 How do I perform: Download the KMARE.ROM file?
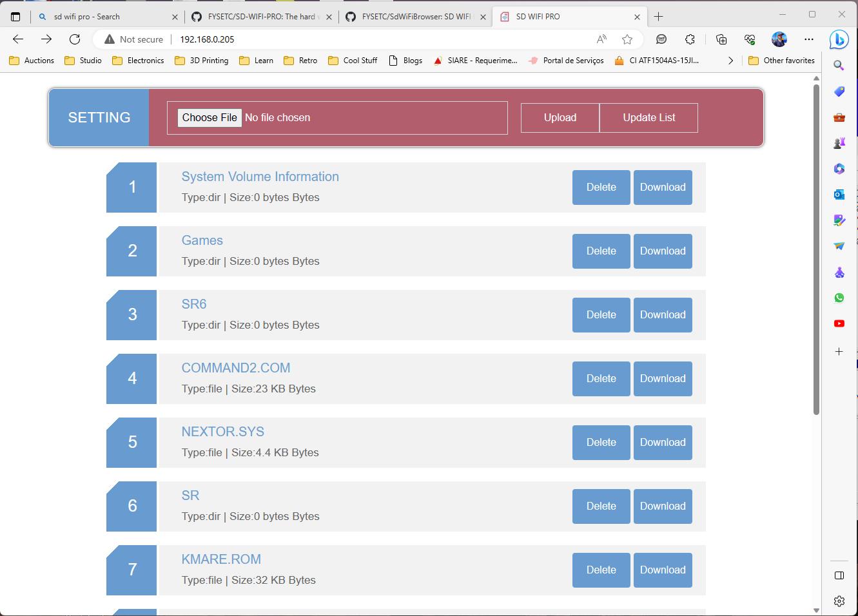coord(663,570)
